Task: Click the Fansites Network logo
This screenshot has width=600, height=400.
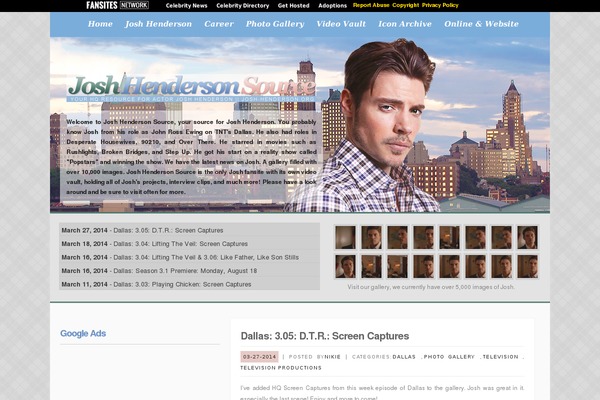Action: pos(117,5)
